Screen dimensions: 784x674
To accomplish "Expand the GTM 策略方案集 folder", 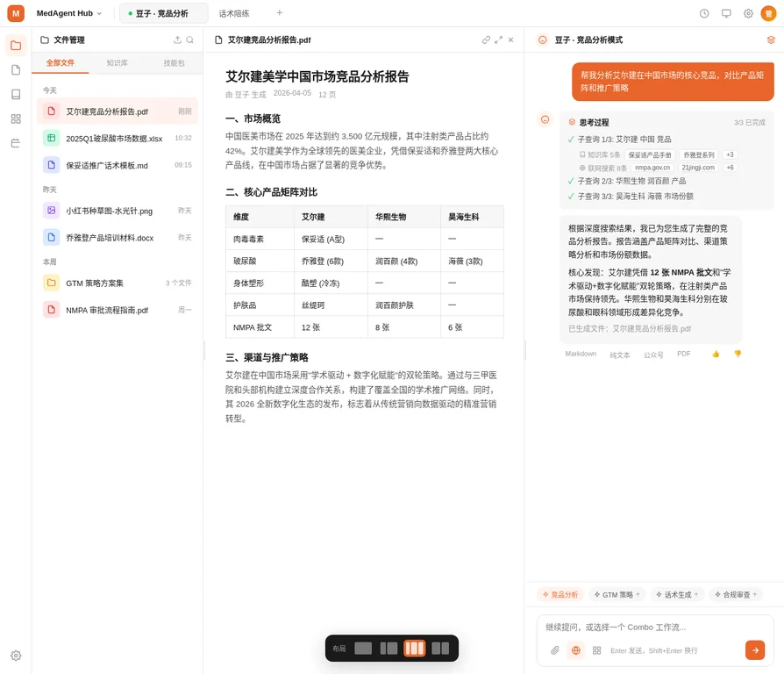I will coord(117,283).
